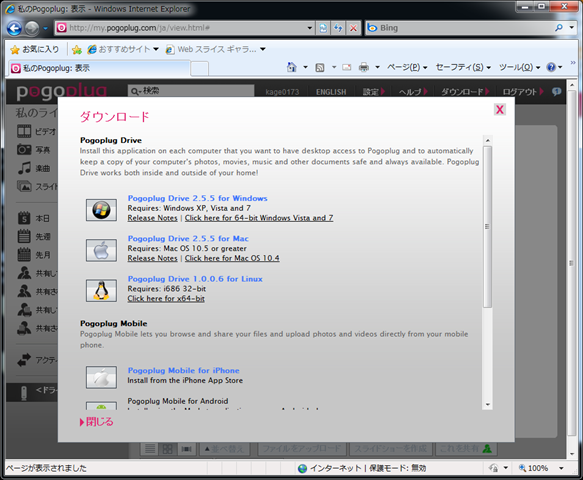Image resolution: width=583 pixels, height=480 pixels.
Task: Open the ページ(P) menu
Action: [407, 67]
